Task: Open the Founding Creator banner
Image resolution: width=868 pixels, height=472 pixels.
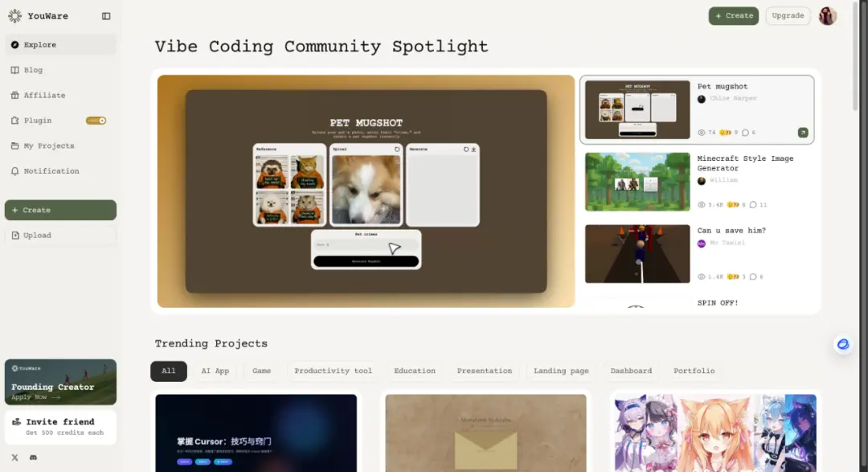Action: click(60, 382)
